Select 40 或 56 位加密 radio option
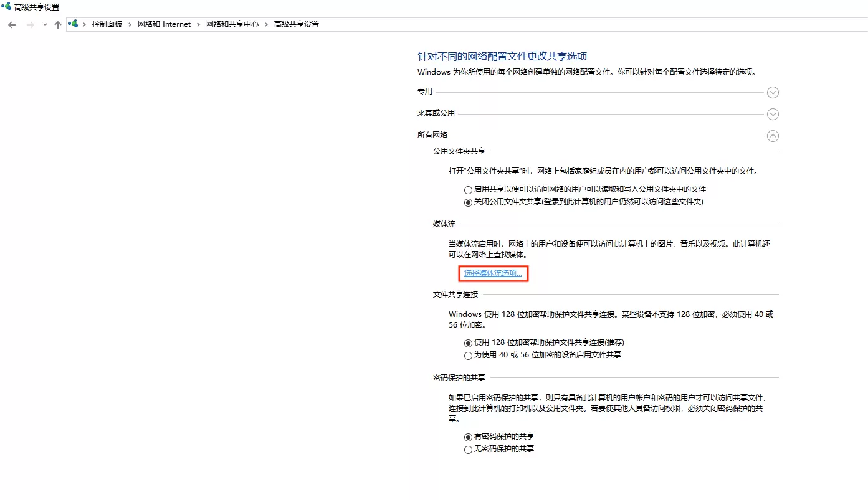The height and width of the screenshot is (500, 868). (468, 356)
